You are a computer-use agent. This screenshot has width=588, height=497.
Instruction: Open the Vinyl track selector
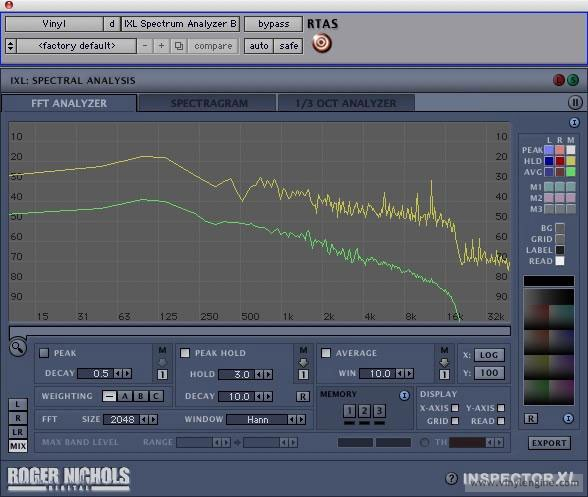pos(54,24)
